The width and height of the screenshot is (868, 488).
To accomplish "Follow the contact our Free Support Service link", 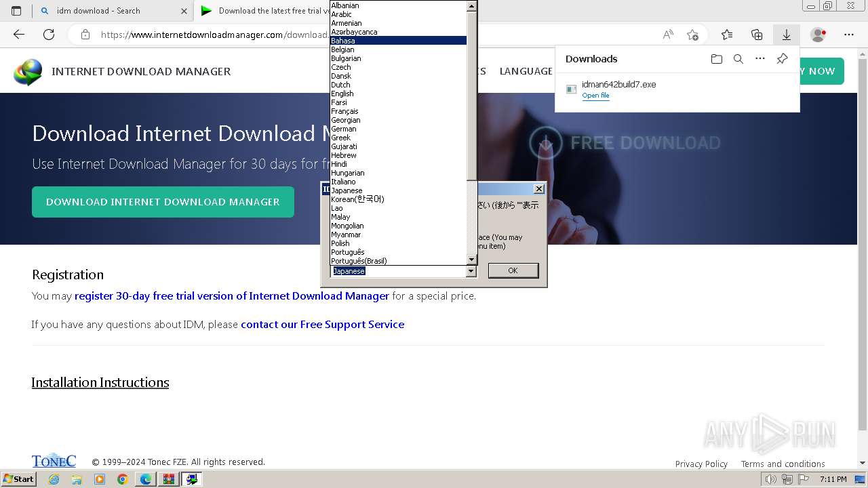I will [x=323, y=325].
